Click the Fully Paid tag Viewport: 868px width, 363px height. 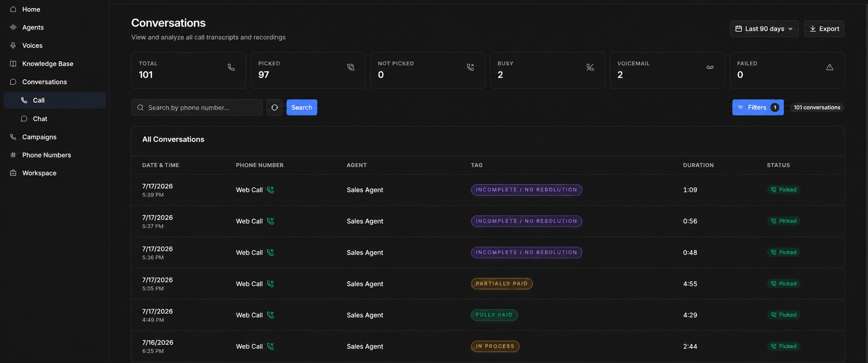pyautogui.click(x=494, y=315)
